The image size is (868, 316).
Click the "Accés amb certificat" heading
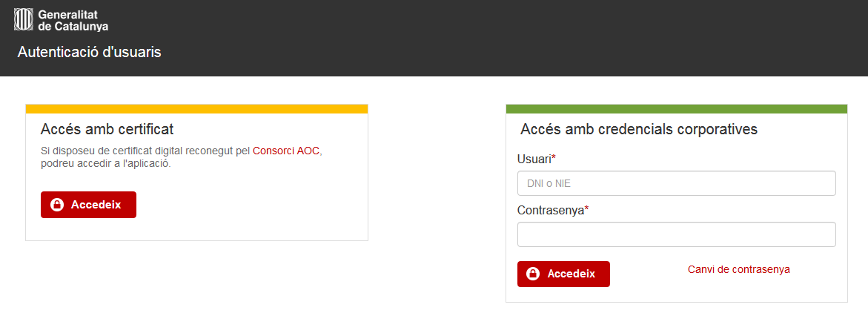click(x=107, y=129)
